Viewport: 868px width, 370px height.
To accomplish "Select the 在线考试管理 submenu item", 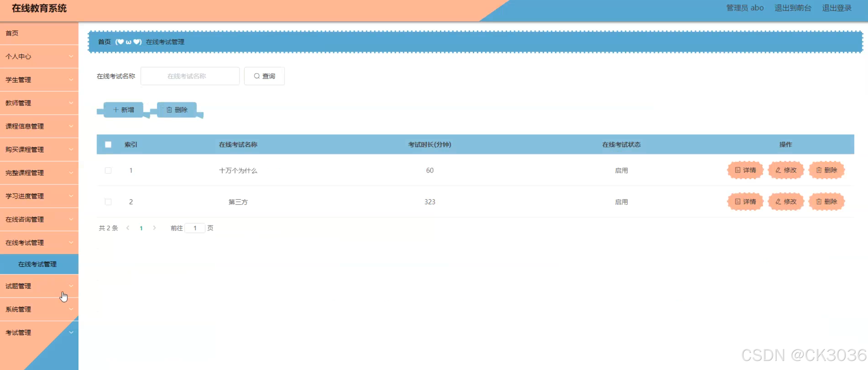I will point(37,264).
